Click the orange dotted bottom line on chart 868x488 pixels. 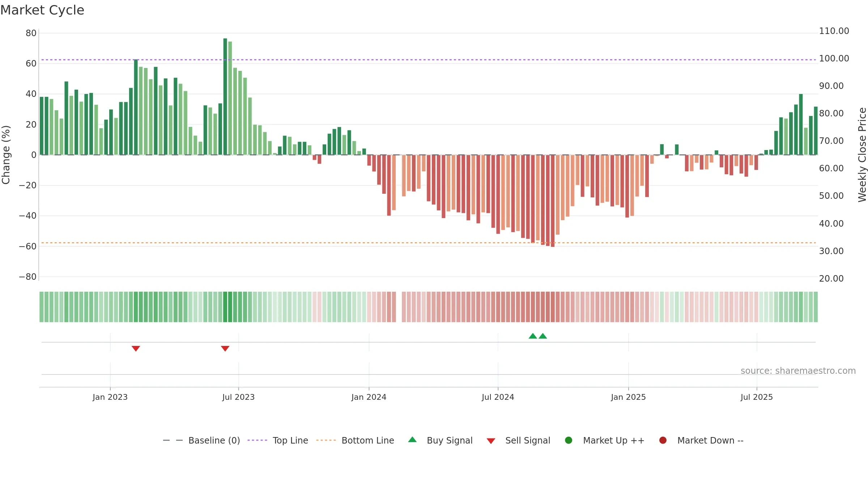(x=429, y=243)
